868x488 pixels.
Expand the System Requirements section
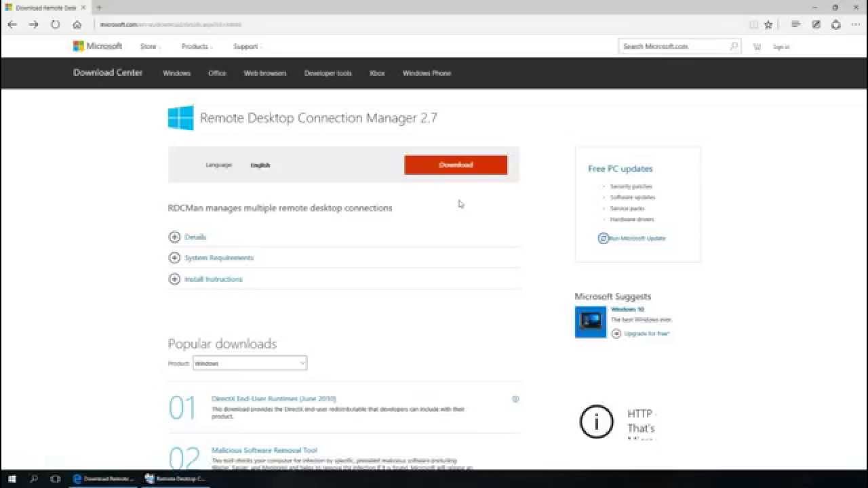(x=218, y=258)
